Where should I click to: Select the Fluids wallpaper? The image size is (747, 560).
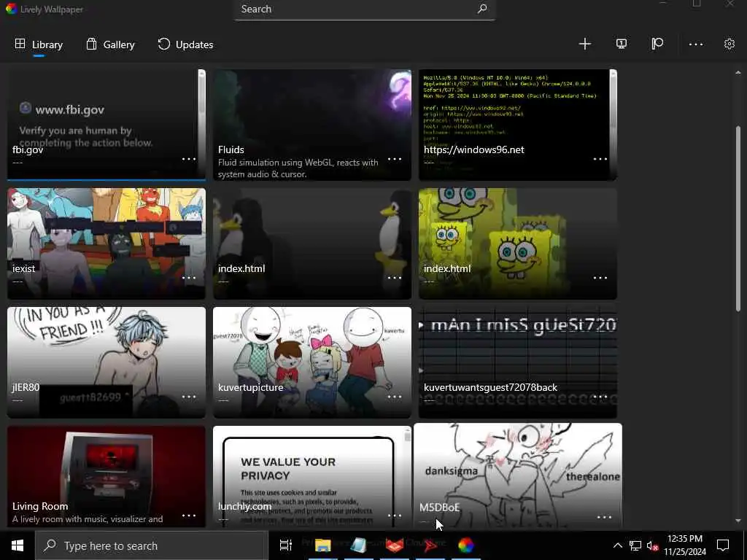312,125
